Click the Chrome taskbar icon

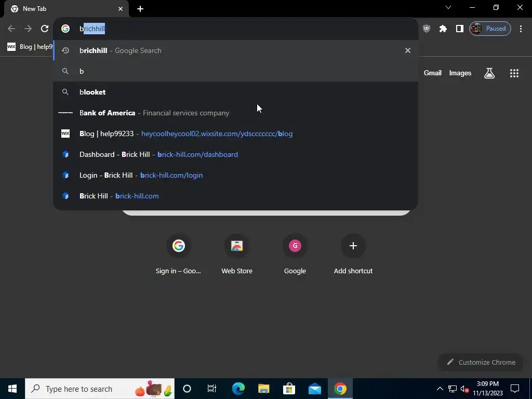pyautogui.click(x=340, y=389)
